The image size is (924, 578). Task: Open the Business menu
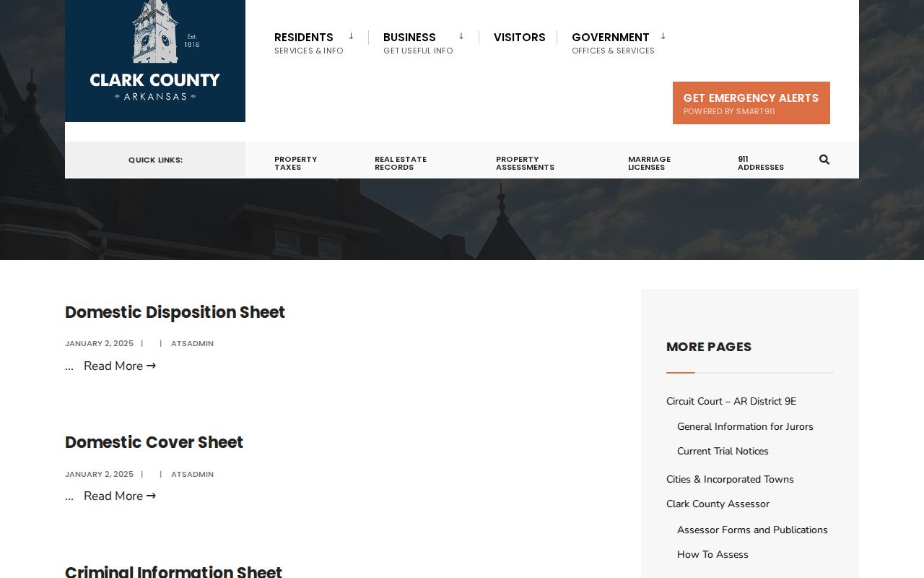(418, 43)
